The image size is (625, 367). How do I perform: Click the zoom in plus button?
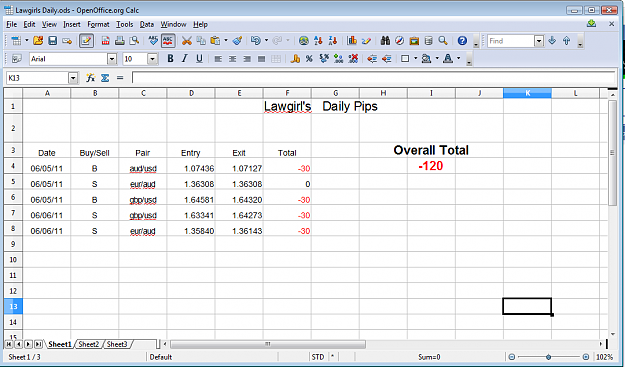coord(586,357)
